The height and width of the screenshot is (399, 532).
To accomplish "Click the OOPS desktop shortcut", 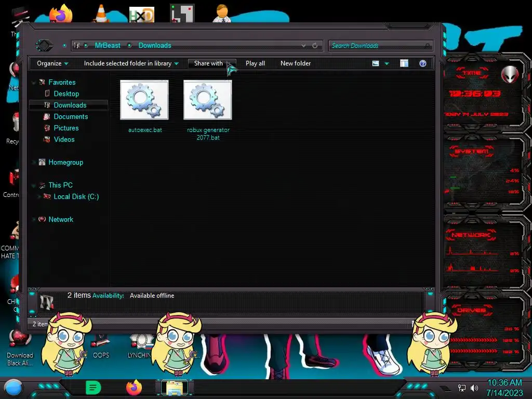I will (x=101, y=347).
